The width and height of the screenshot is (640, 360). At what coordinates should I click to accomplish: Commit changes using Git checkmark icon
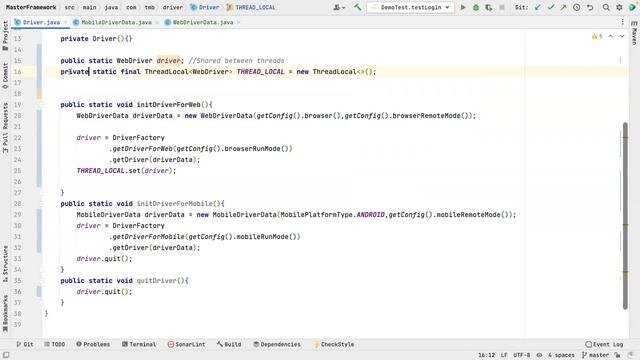click(x=551, y=7)
